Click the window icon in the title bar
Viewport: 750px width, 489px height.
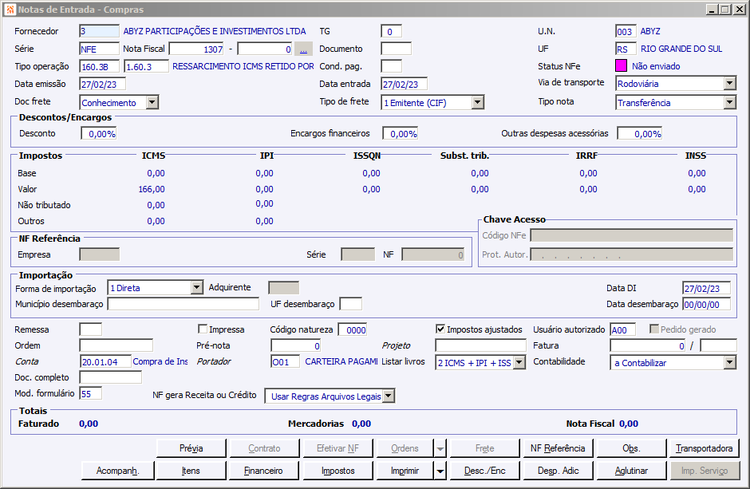(x=9, y=9)
